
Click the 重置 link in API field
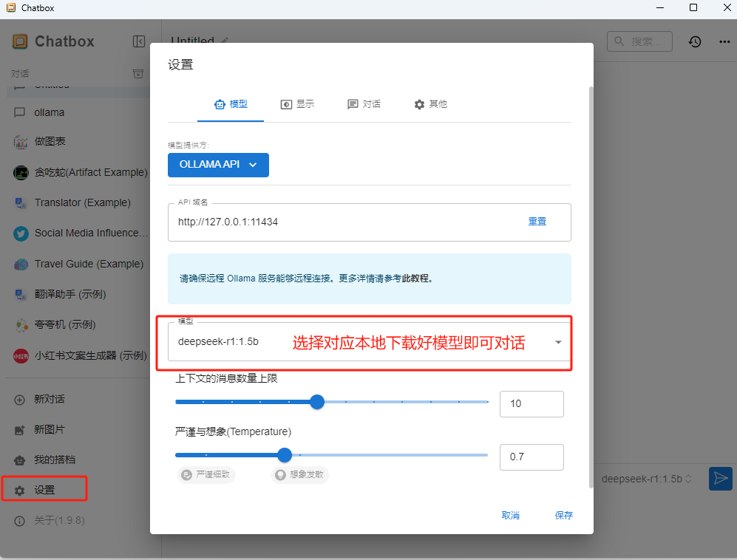point(537,222)
